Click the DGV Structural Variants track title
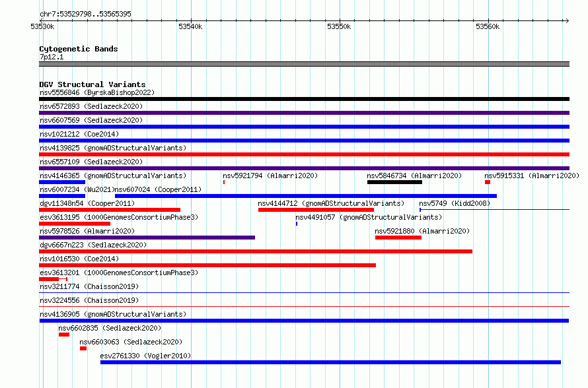The image size is (588, 388). 92,84
